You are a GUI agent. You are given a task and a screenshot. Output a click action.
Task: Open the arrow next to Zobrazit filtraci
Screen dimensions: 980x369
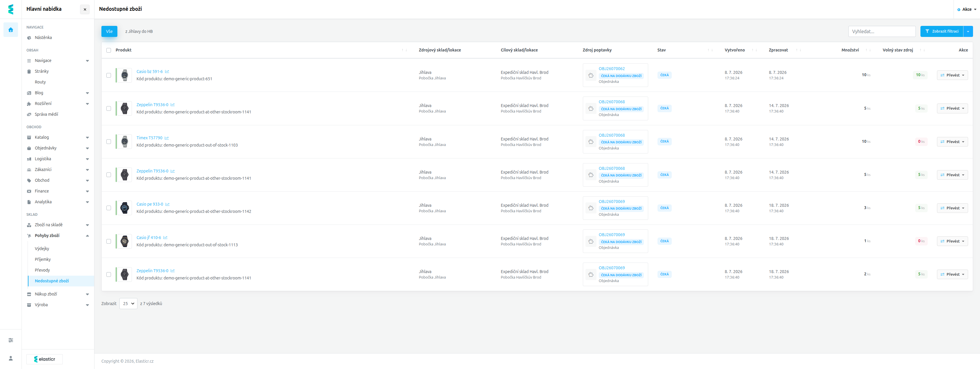(968, 32)
